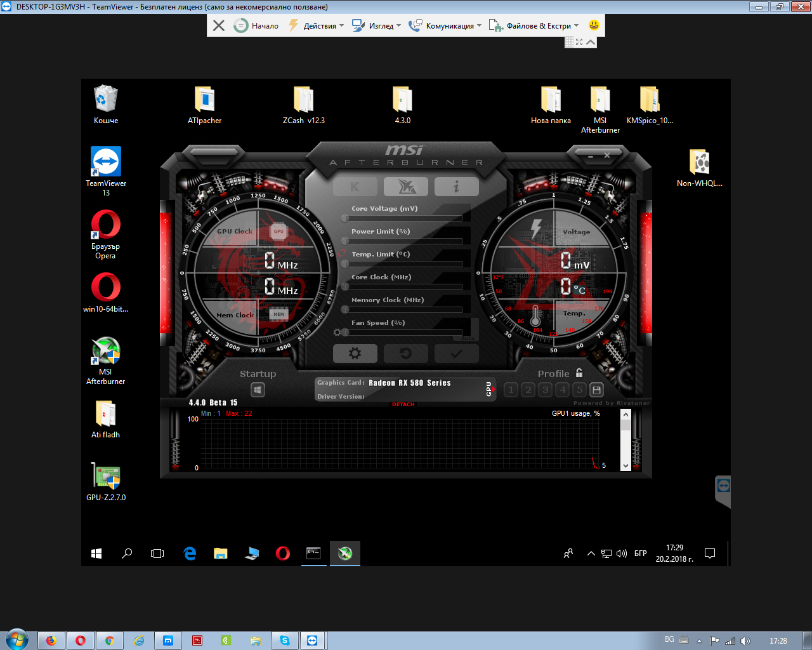Open win10-64bit desktop icon
The image size is (812, 650).
coord(105,293)
